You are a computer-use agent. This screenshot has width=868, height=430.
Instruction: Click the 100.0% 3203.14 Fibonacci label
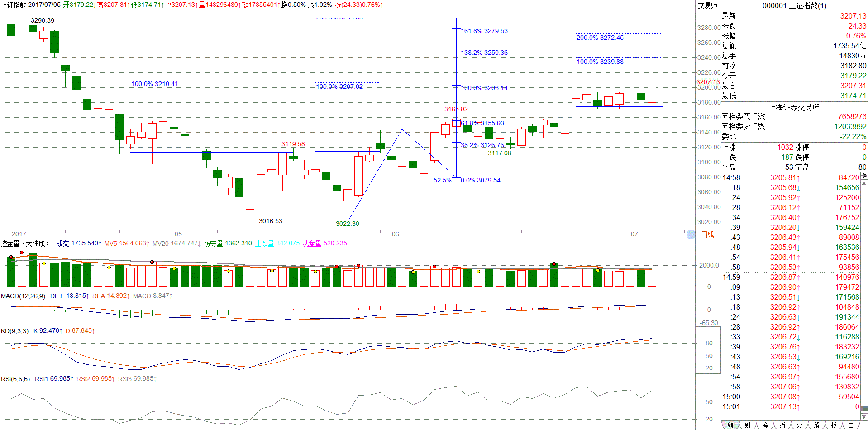pyautogui.click(x=484, y=88)
